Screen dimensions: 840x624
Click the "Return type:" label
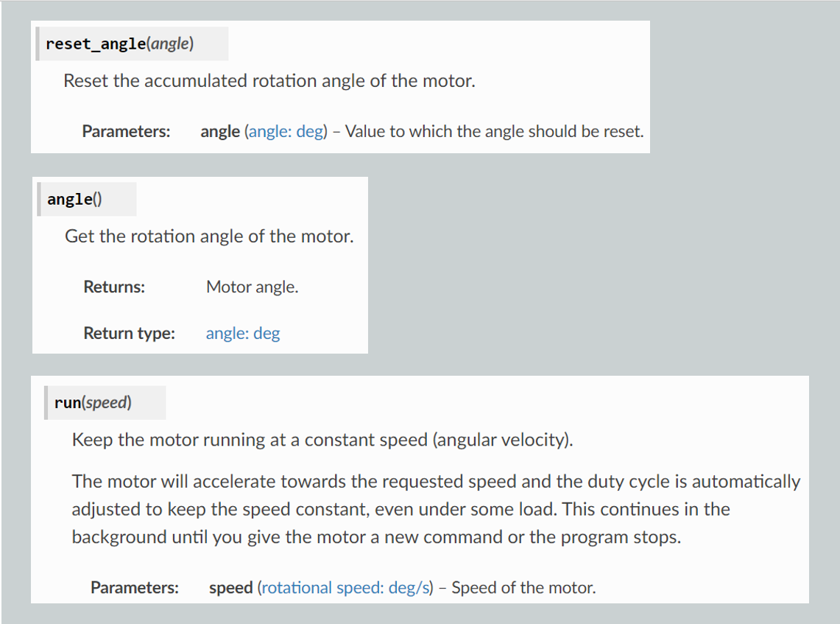point(129,334)
